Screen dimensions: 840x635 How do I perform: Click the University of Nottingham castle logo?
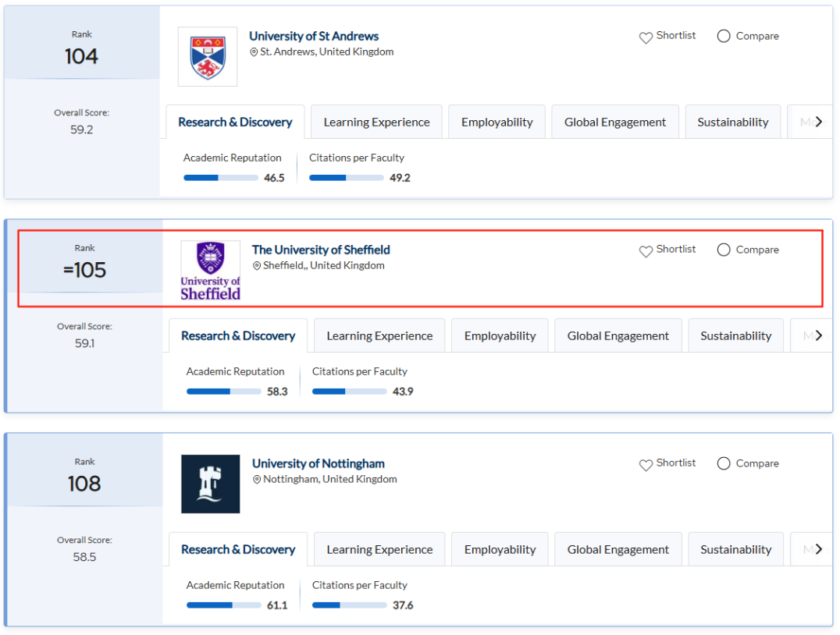[211, 484]
